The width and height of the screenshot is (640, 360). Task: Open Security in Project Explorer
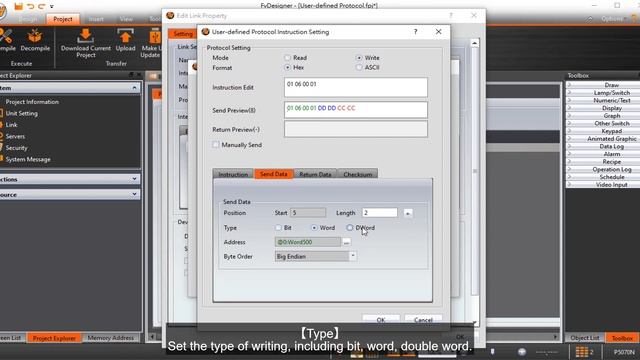[x=16, y=148]
